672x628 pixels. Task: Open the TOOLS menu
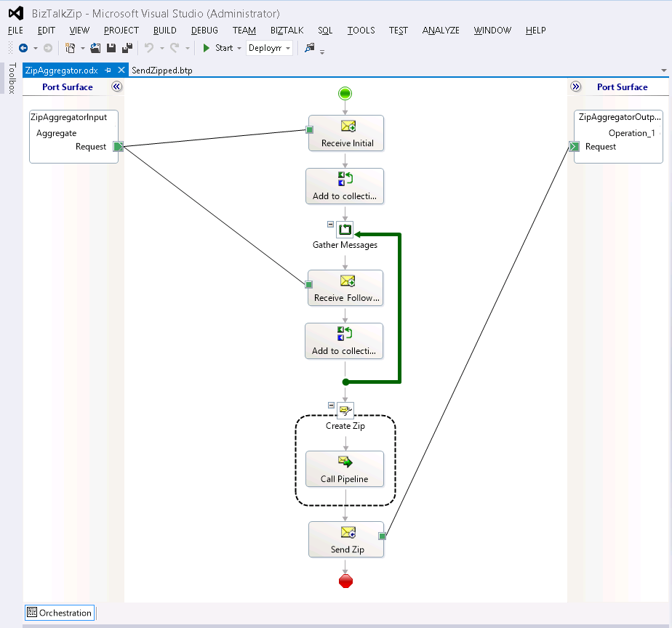coord(361,31)
